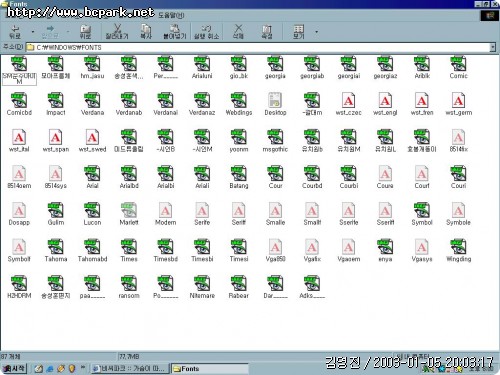
Task: Go up one folder level with 위로
Action: [x=85, y=32]
